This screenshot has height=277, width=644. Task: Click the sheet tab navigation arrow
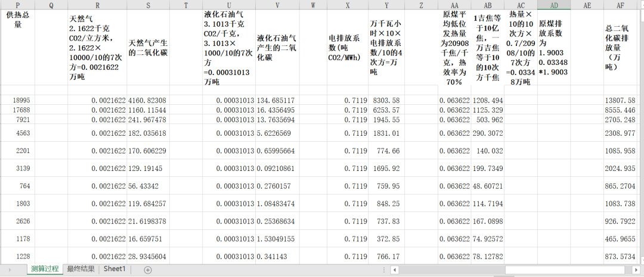point(10,270)
